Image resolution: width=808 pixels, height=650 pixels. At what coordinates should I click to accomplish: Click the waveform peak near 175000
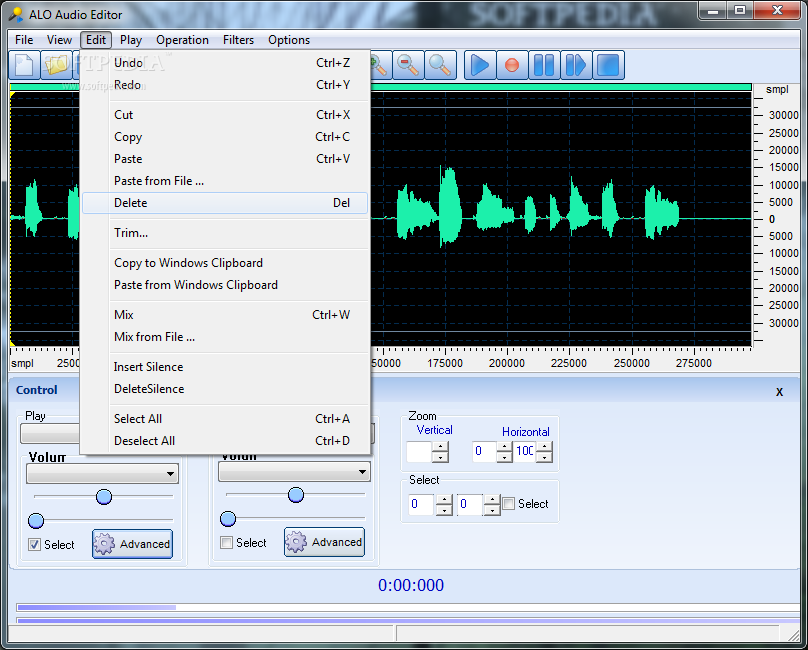(450, 206)
